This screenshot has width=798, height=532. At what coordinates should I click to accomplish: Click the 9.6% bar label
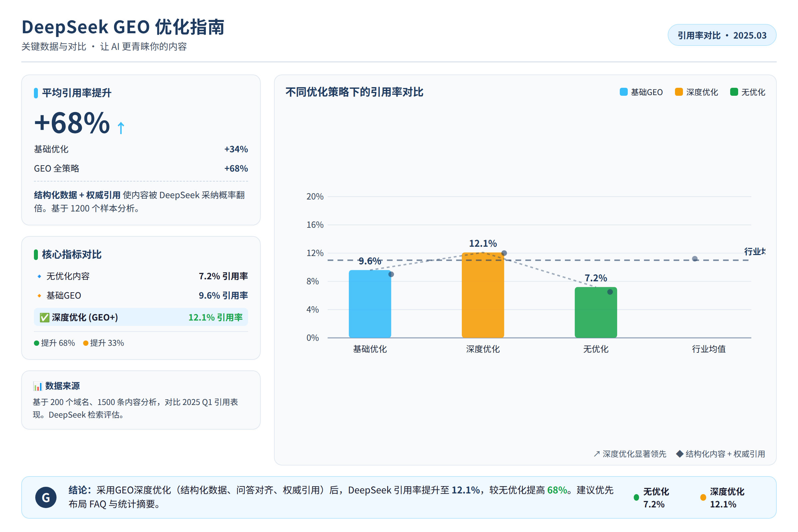pyautogui.click(x=370, y=261)
